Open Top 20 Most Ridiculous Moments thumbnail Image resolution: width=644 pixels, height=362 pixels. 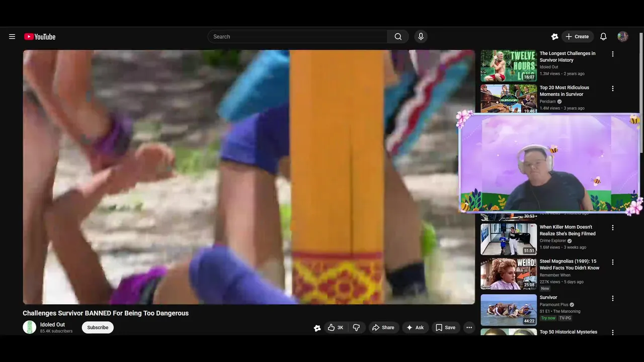[509, 98]
